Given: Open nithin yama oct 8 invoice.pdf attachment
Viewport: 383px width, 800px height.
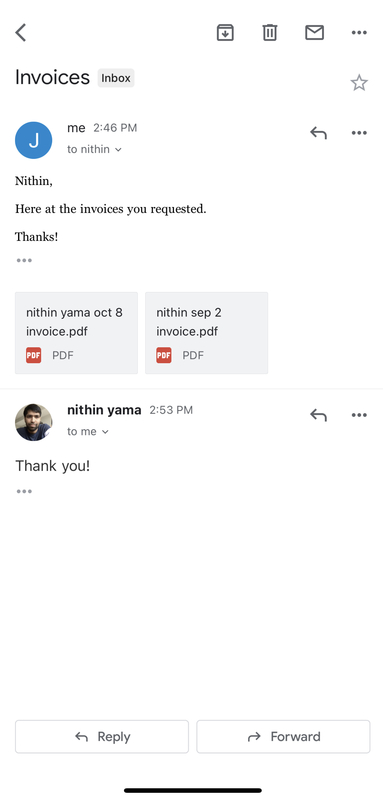Looking at the screenshot, I should (76, 333).
